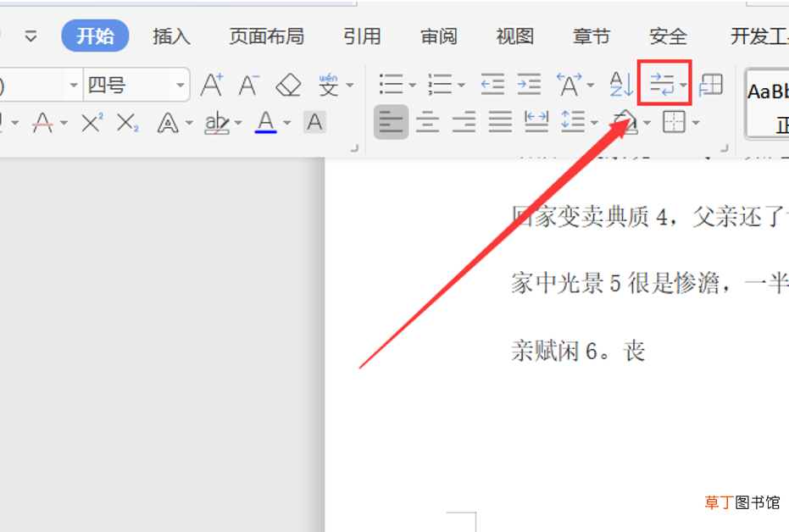Expand the paragraph marks dropdown arrow

pos(683,85)
